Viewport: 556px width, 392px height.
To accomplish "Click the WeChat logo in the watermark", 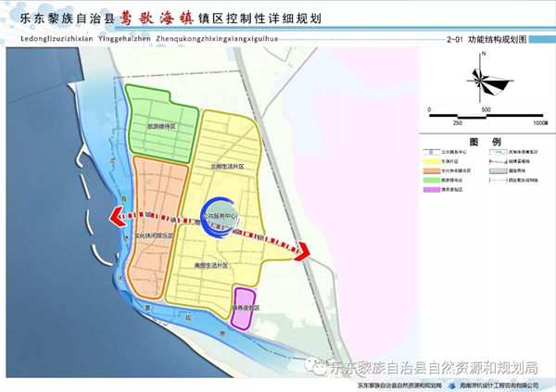I will pos(316,366).
